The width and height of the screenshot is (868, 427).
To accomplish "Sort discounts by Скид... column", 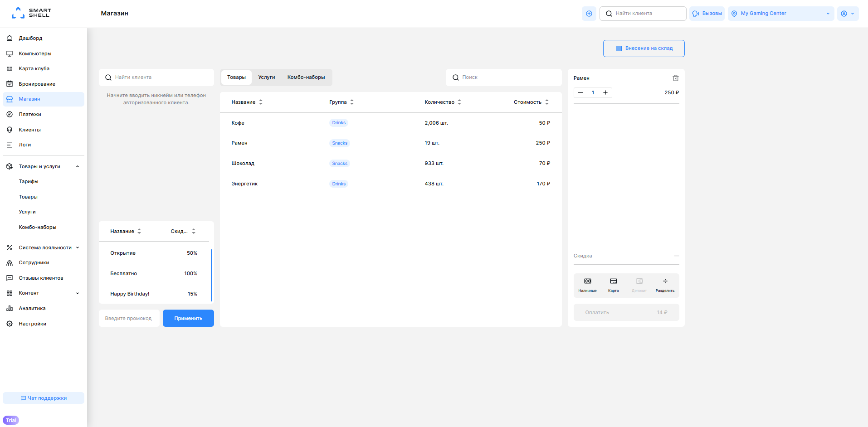I will click(x=183, y=231).
